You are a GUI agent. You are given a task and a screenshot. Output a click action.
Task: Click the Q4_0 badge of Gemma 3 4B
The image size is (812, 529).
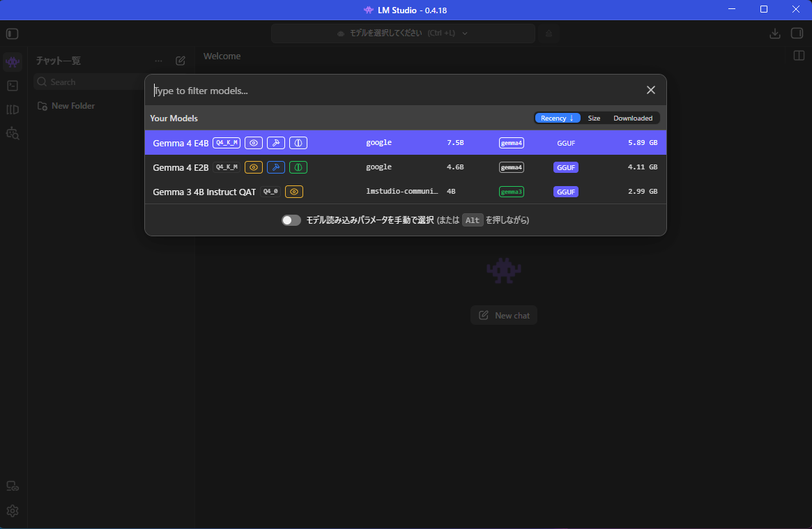pyautogui.click(x=270, y=192)
